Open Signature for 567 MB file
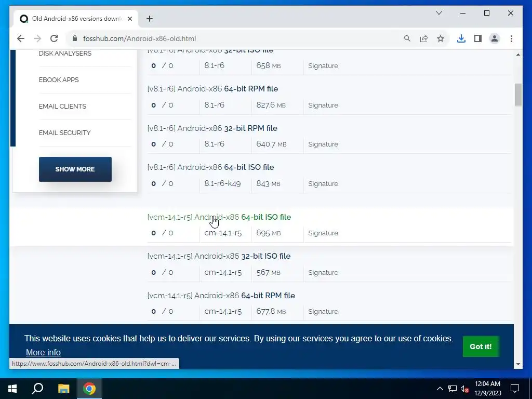Screen dimensions: 532x399 pos(323,272)
